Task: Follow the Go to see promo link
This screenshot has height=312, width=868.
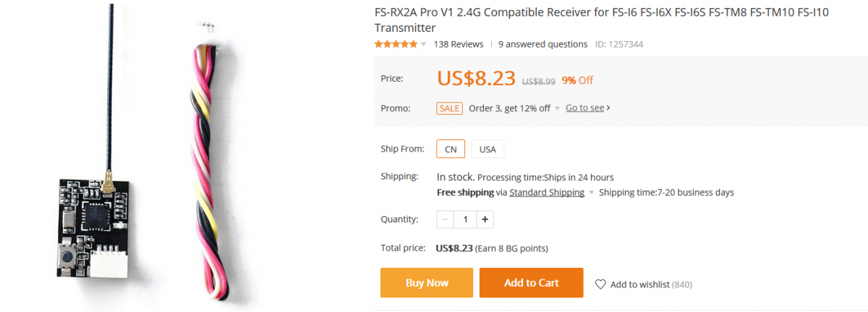Action: (587, 108)
